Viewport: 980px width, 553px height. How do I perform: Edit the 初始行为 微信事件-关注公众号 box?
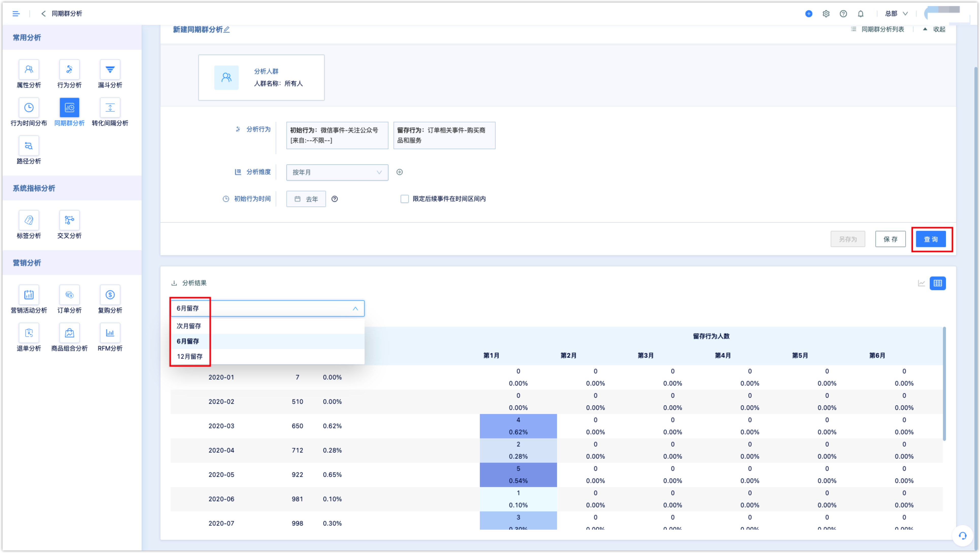337,135
